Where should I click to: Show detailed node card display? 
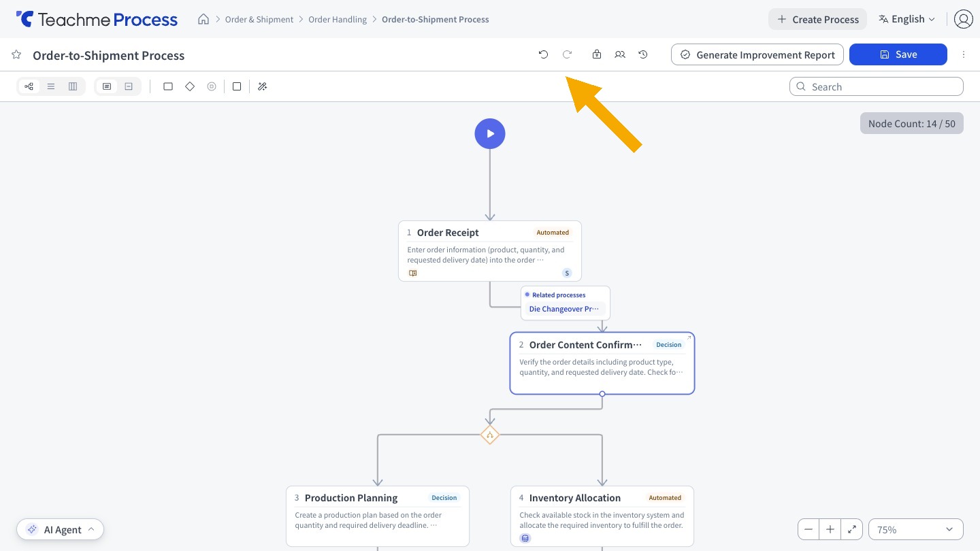click(x=107, y=86)
